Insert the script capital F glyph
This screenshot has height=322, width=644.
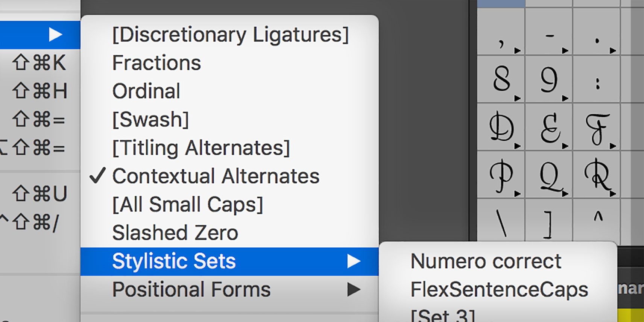pos(596,127)
